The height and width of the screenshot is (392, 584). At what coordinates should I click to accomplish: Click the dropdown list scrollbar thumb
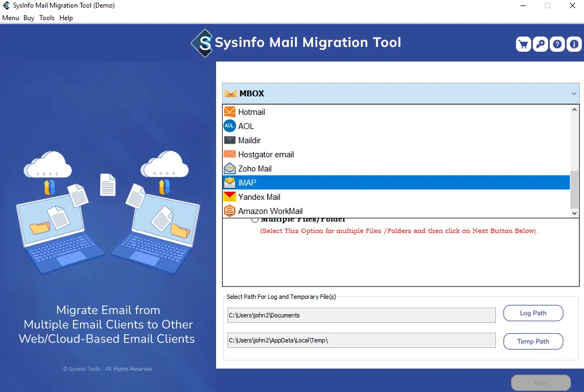click(574, 189)
